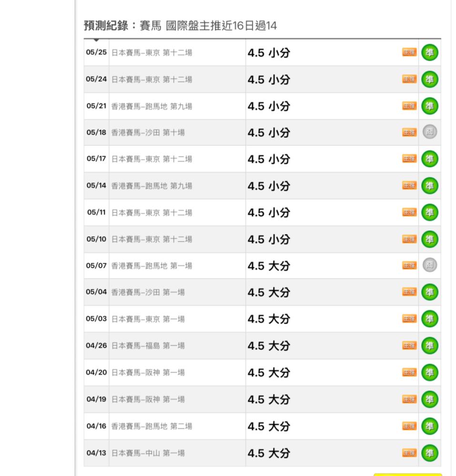Open 香港賽馬-跑馬地 第一場 on 05/07
This screenshot has height=476, width=456.
click(152, 266)
